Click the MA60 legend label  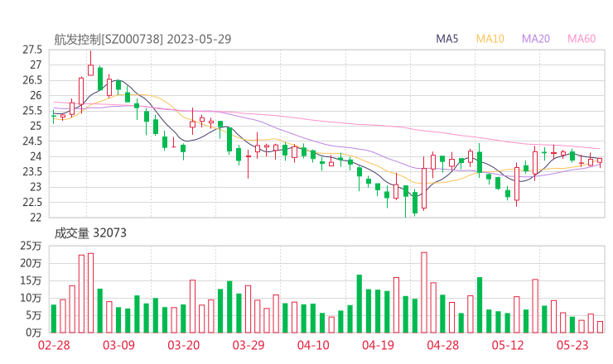[x=582, y=39]
